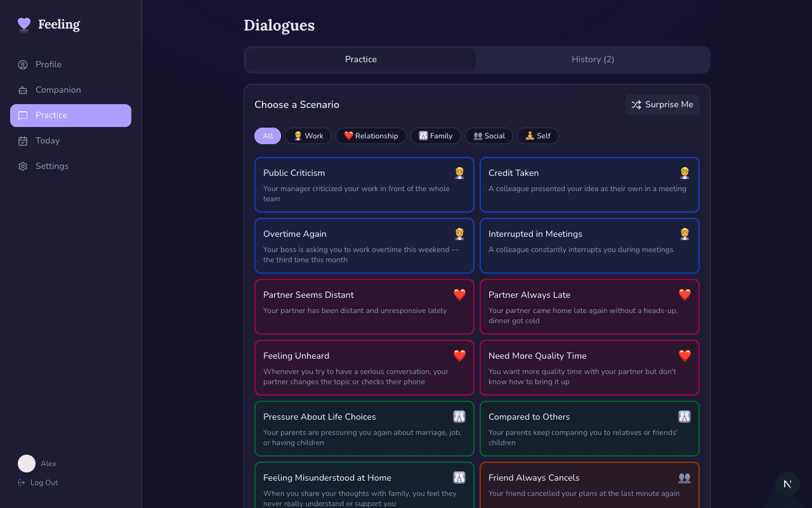The image size is (812, 508).
Task: Select the Social filter chip
Action: point(489,136)
